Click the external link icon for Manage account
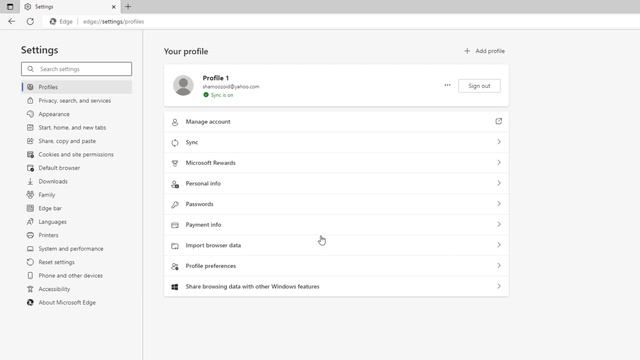The width and height of the screenshot is (640, 360). pos(499,121)
